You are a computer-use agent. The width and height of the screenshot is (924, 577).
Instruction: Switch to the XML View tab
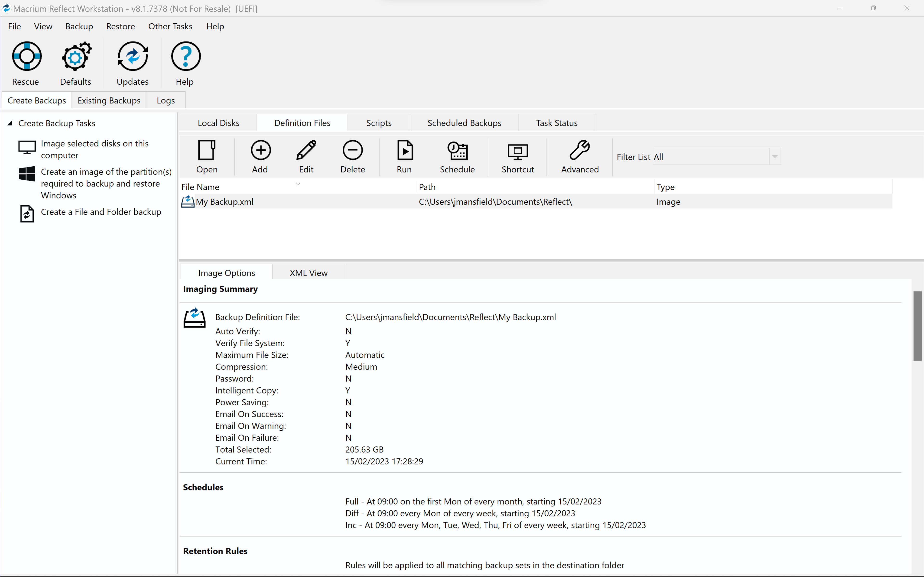308,273
